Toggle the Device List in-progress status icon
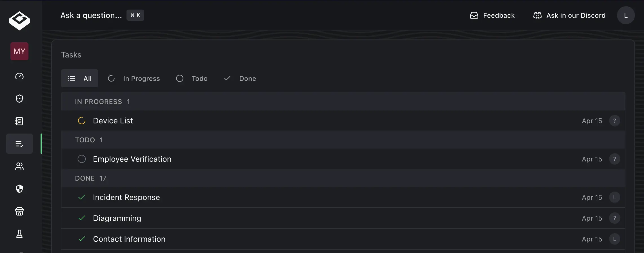 click(x=82, y=121)
